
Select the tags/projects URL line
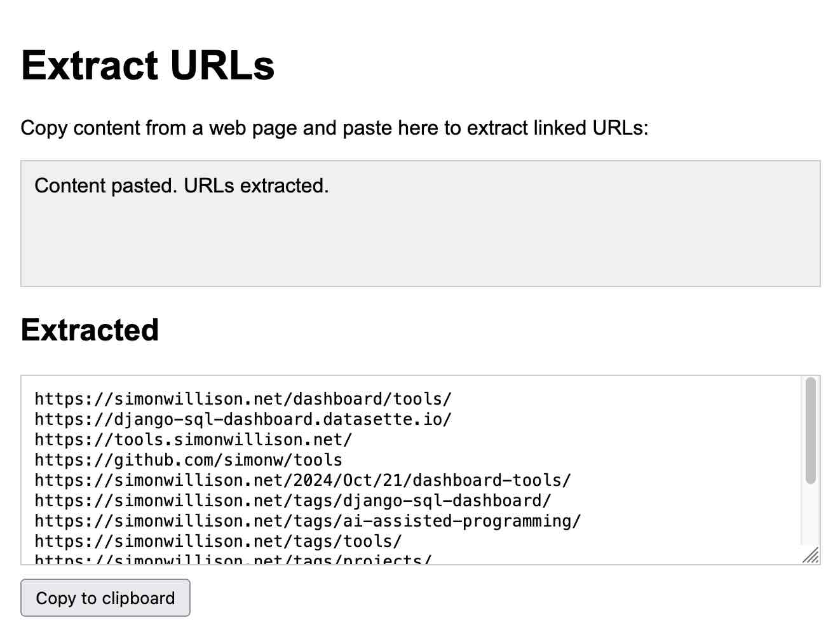pos(233,560)
